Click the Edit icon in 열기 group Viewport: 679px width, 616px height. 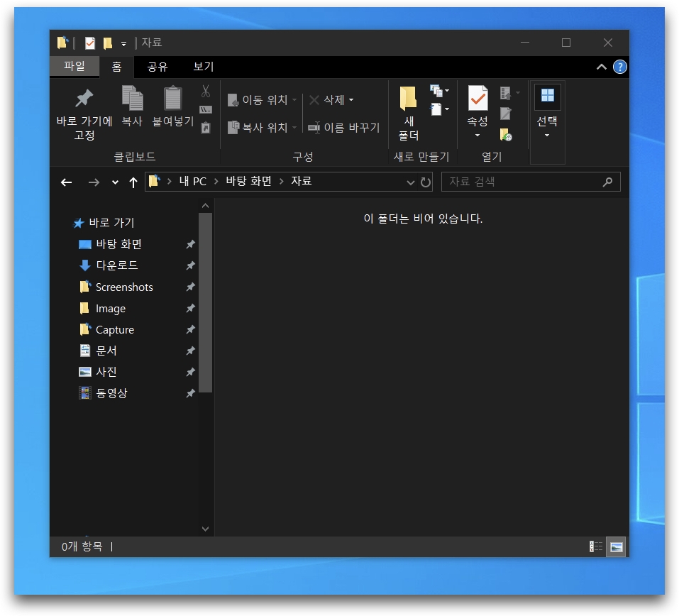pos(505,114)
